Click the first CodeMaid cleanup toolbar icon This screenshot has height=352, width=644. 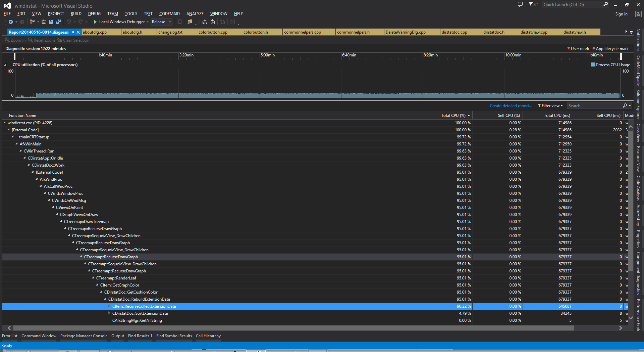click(205, 22)
